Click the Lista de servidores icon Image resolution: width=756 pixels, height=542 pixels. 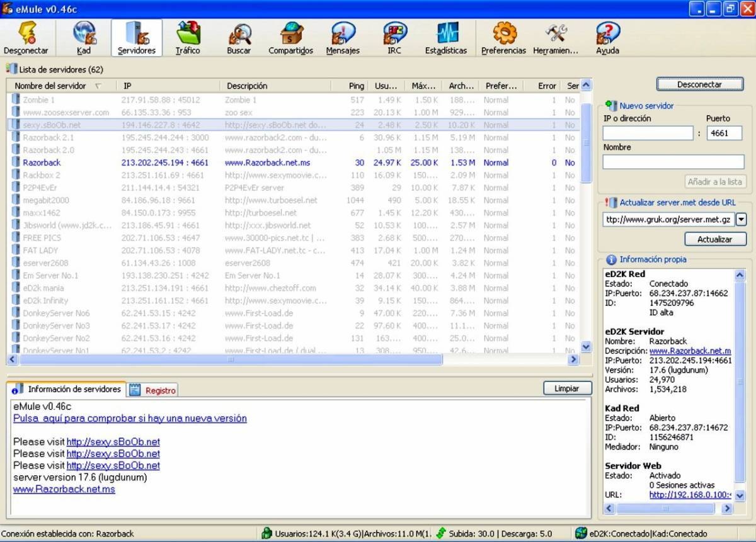(11, 69)
